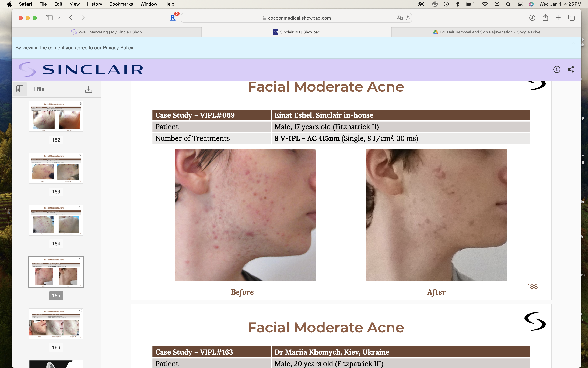588x368 pixels.
Task: Click the translate icon in address bar
Action: point(400,18)
